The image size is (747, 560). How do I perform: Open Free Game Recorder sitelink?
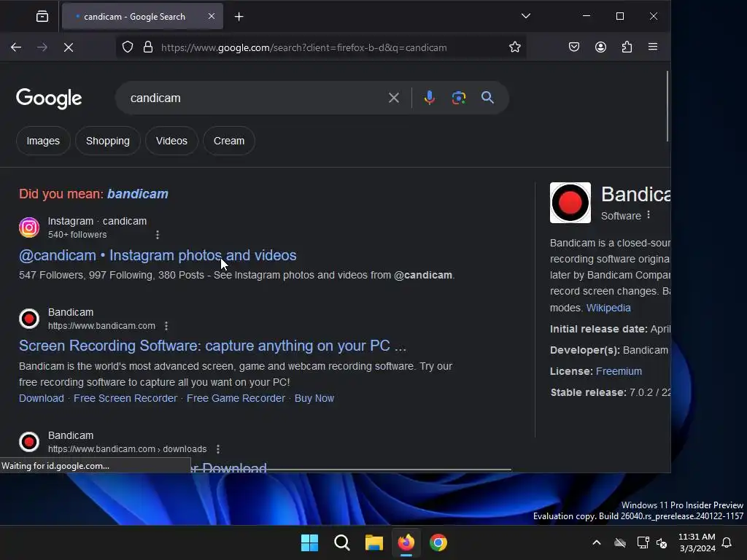point(236,398)
